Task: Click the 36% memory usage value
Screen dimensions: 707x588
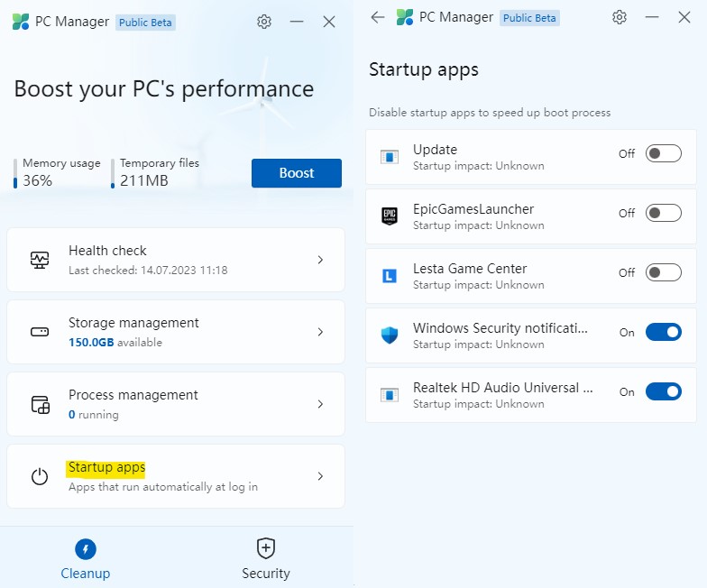Action: (38, 180)
